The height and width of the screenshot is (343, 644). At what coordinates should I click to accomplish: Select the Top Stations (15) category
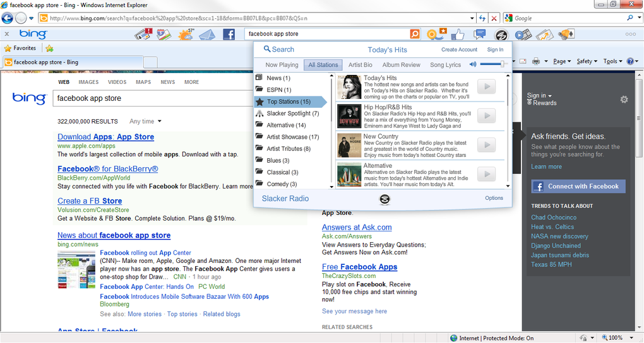(x=291, y=102)
